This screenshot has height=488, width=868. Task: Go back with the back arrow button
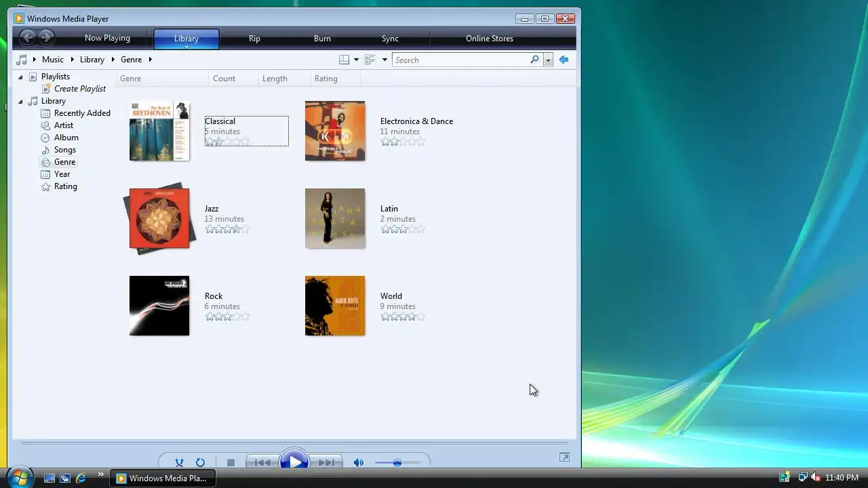[x=27, y=38]
